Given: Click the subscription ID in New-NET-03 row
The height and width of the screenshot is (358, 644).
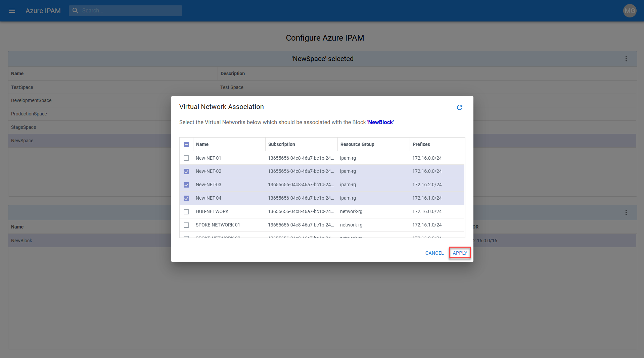Looking at the screenshot, I should (301, 185).
